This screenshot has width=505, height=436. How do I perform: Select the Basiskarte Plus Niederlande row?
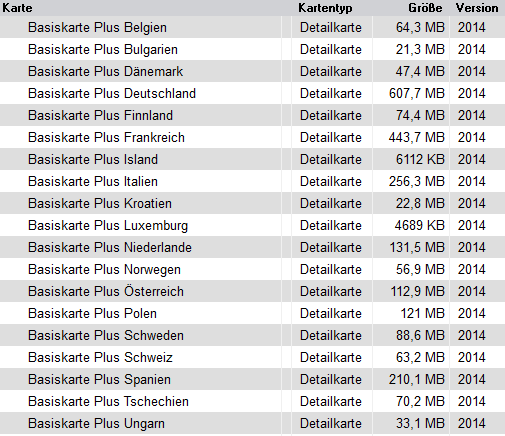point(252,247)
